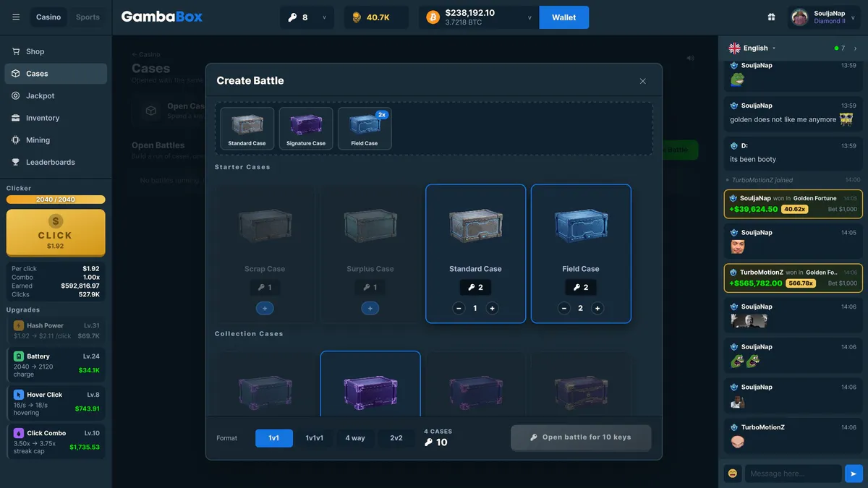Screen dimensions: 868x488
Task: Click the Hash Power upgrade icon
Action: coord(19,326)
